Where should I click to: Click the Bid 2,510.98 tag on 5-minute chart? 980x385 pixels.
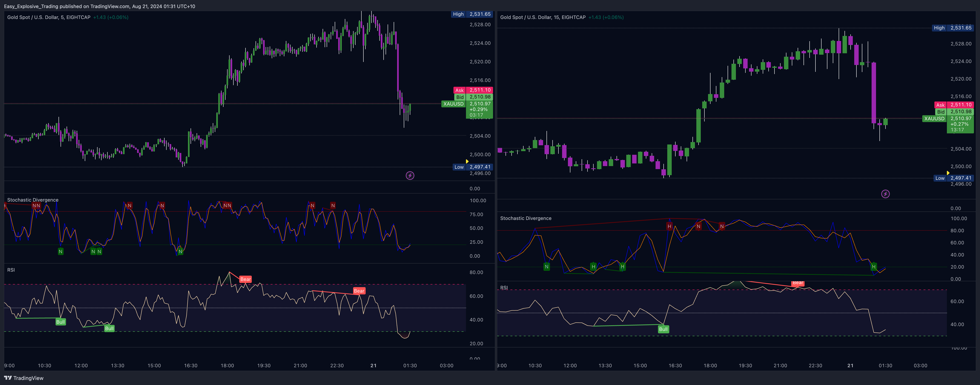pos(474,97)
